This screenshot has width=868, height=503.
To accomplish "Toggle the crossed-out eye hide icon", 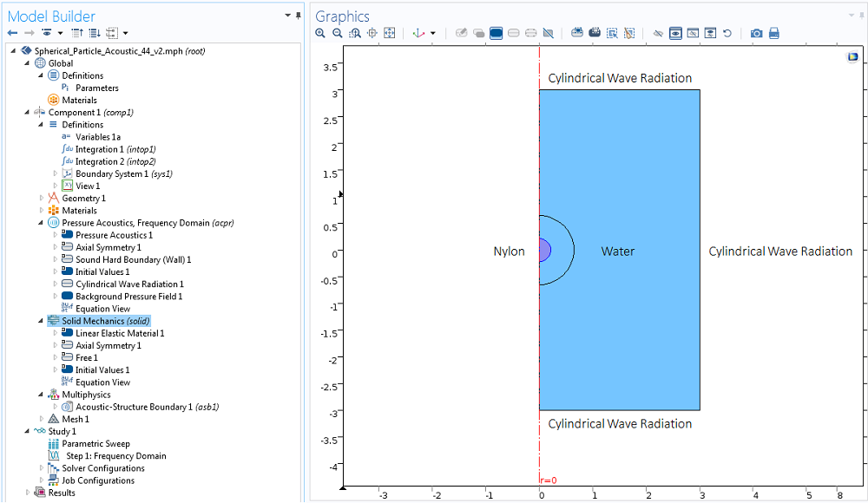I will tap(658, 33).
